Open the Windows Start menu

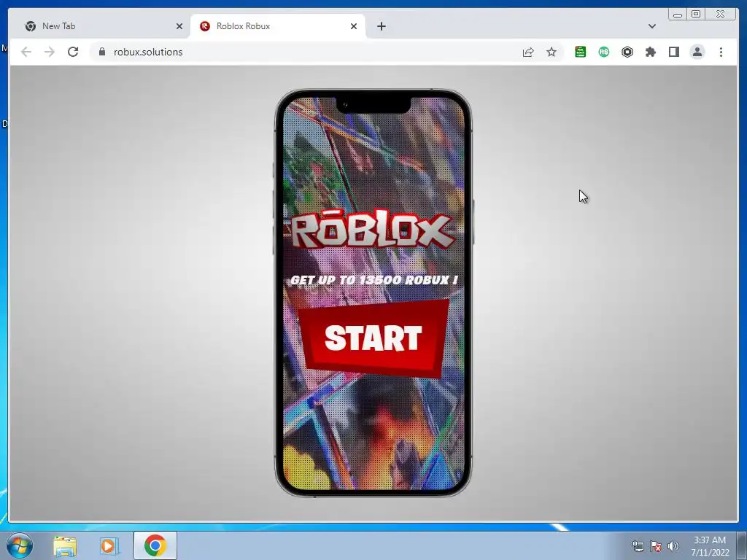[x=20, y=545]
